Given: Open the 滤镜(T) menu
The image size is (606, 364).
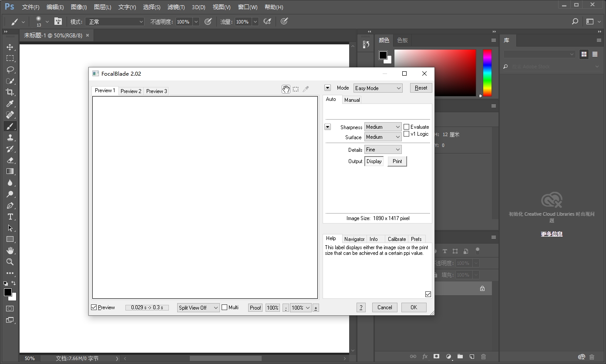Looking at the screenshot, I should click(x=176, y=7).
